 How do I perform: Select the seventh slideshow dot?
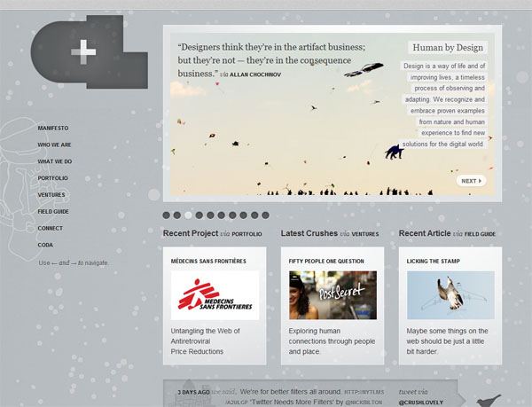coord(232,215)
